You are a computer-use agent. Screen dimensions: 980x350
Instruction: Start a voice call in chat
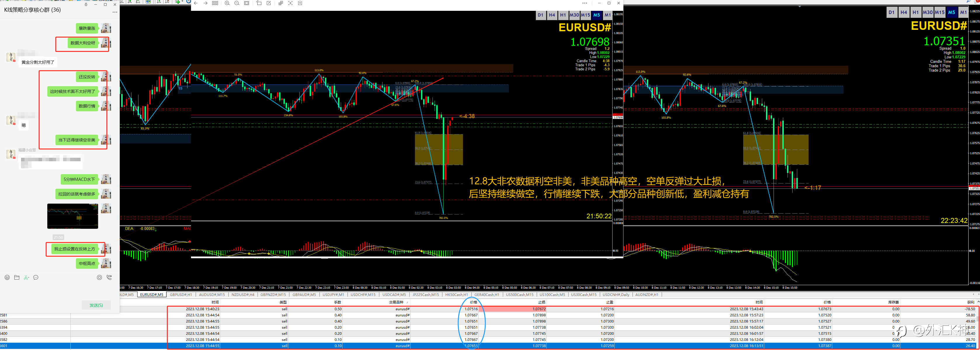click(x=109, y=277)
